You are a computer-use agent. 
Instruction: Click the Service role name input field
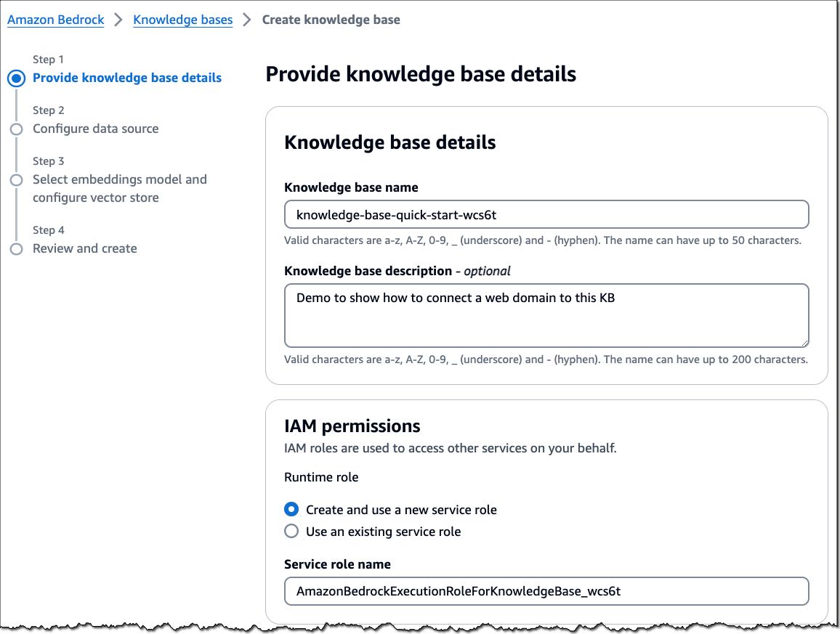tap(546, 591)
